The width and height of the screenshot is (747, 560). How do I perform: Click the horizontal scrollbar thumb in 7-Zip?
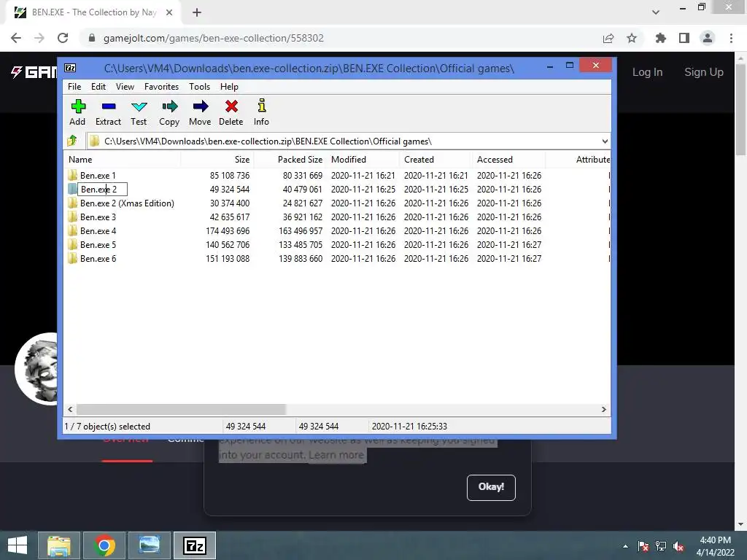coord(181,410)
